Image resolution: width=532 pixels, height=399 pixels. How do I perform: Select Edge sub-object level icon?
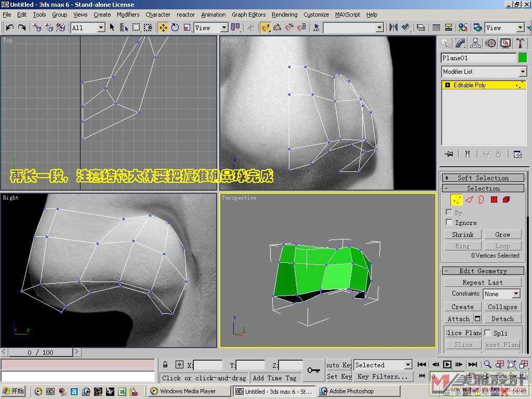469,200
